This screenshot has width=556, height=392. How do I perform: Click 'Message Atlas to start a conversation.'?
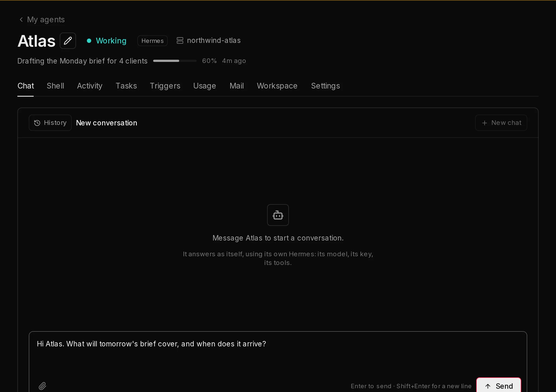(278, 238)
